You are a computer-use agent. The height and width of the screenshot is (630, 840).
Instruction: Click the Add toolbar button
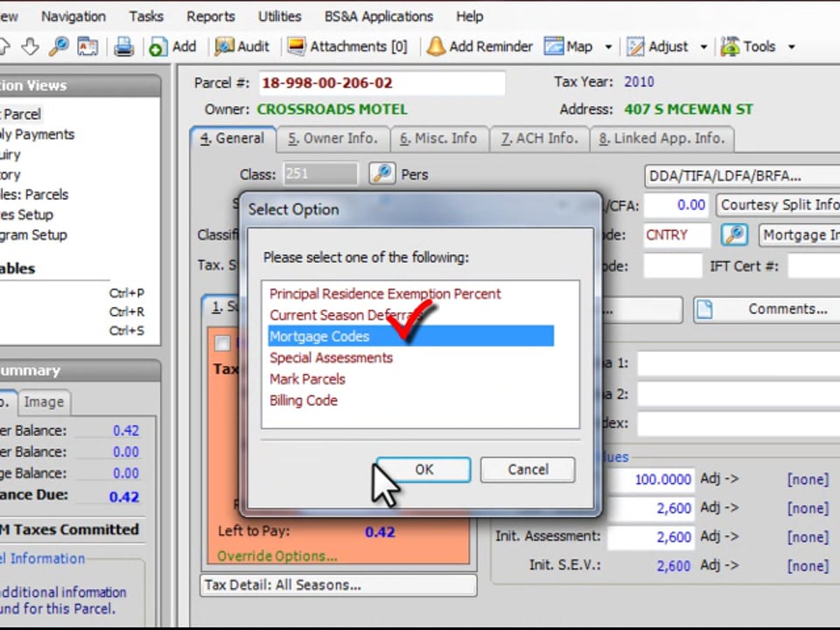pos(173,46)
